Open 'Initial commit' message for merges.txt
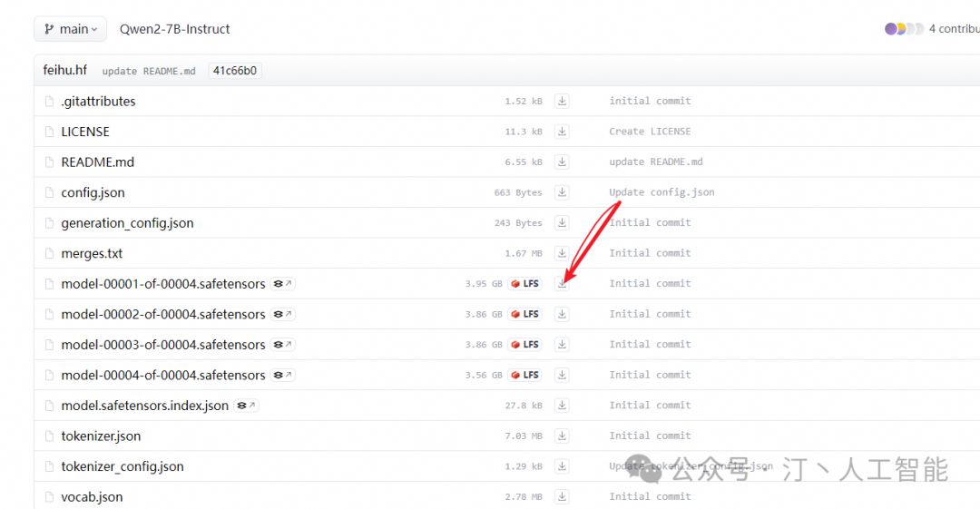This screenshot has width=980, height=509. pos(650,253)
